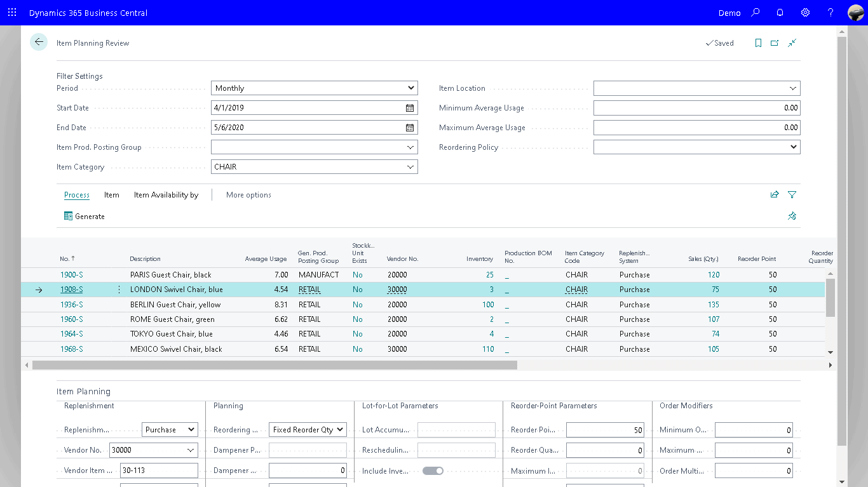
Task: Click the Maximum Average Usage field
Action: [x=697, y=128]
